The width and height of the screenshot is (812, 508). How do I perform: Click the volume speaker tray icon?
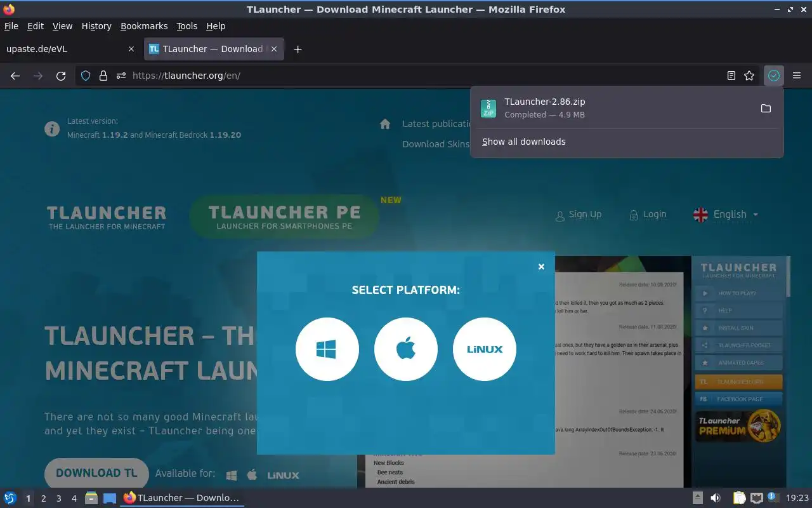click(716, 498)
